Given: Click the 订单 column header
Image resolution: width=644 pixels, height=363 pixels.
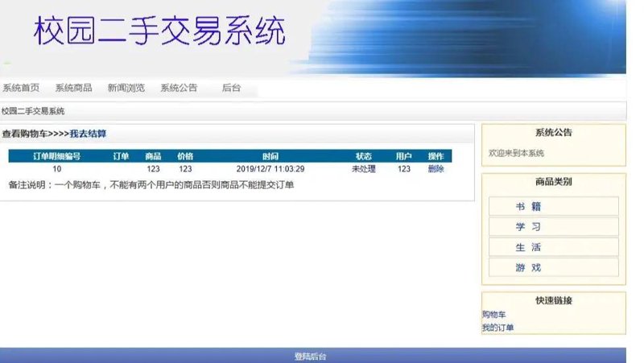Looking at the screenshot, I should (121, 156).
